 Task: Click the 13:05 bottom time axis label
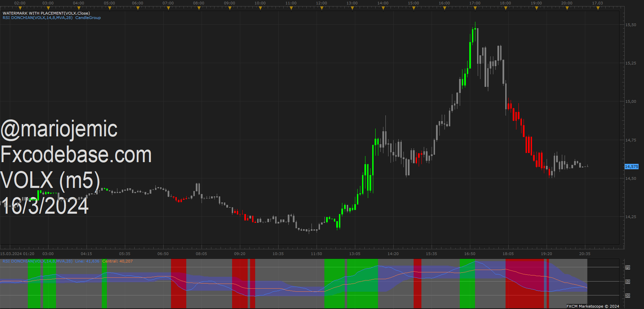tap(355, 254)
